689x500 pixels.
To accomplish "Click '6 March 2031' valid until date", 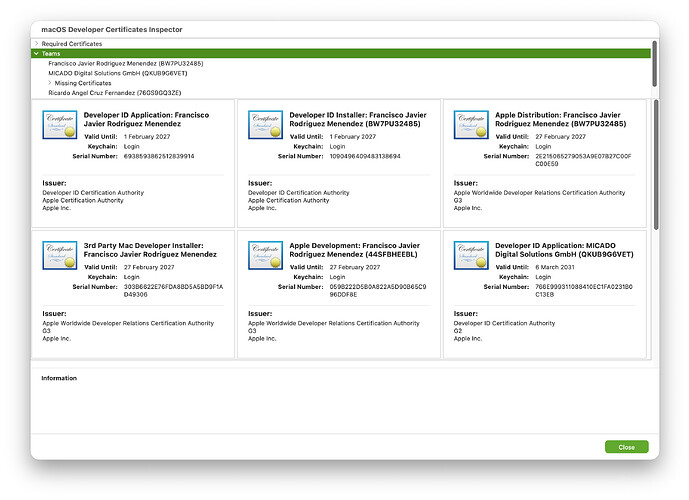I will tap(555, 267).
